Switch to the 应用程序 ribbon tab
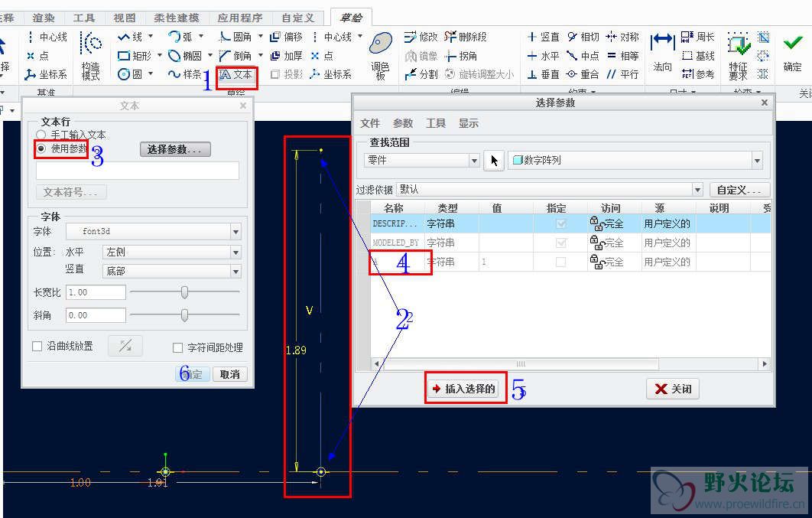812x518 pixels. click(x=240, y=18)
